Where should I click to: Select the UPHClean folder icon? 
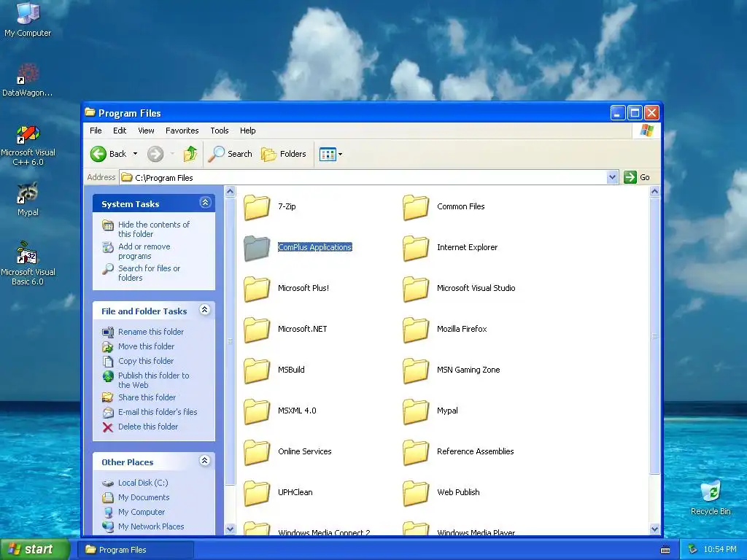click(257, 493)
